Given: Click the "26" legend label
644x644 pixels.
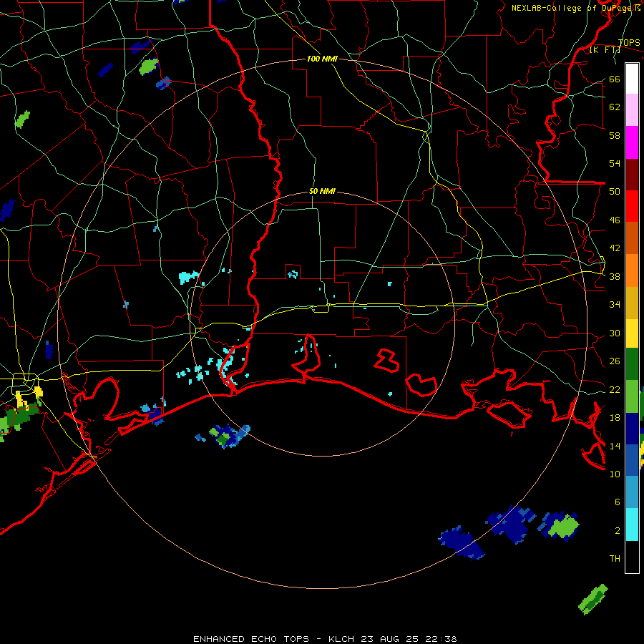Looking at the screenshot, I should pos(615,361).
